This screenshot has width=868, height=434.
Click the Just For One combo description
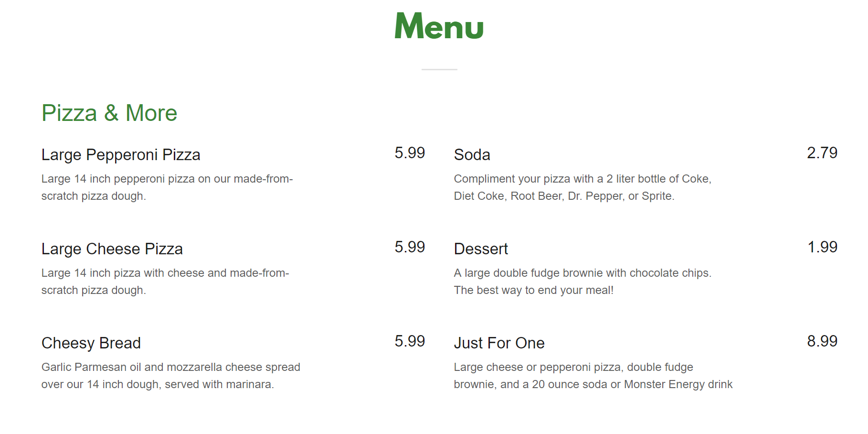click(593, 376)
